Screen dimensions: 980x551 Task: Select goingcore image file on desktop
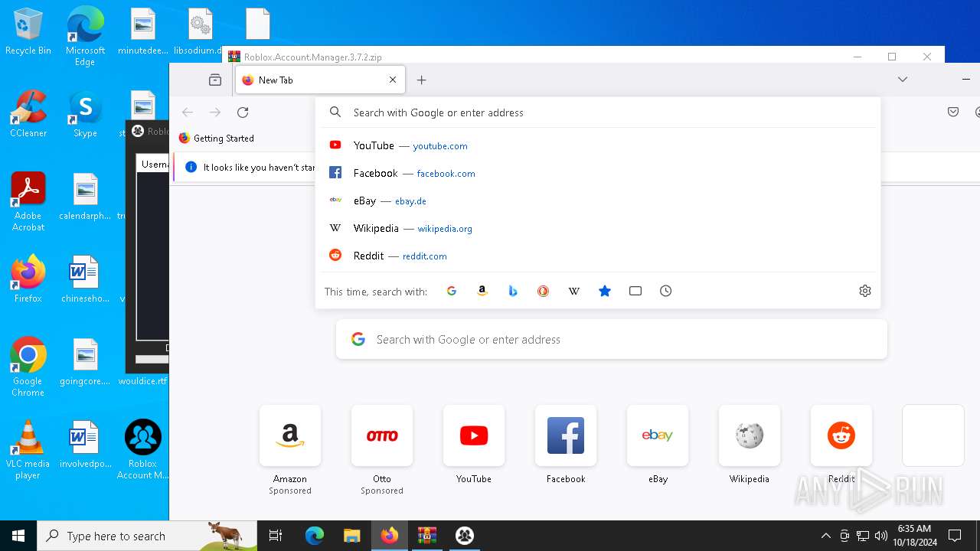coord(85,362)
